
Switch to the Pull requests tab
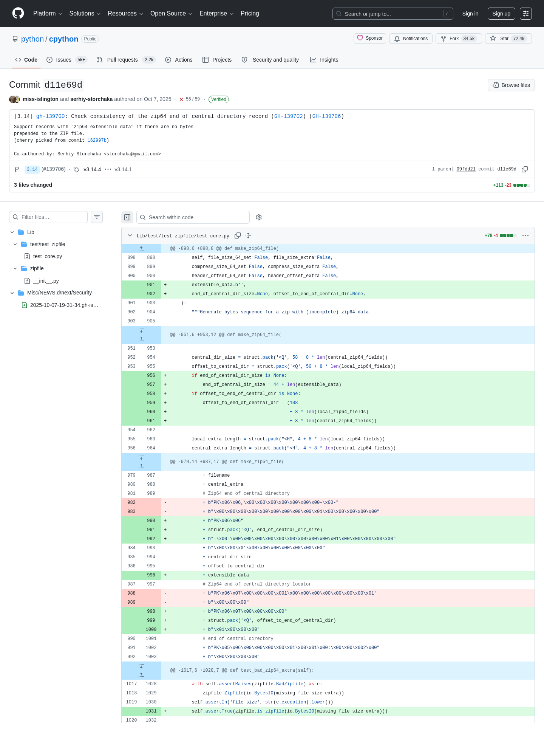pyautogui.click(x=126, y=60)
